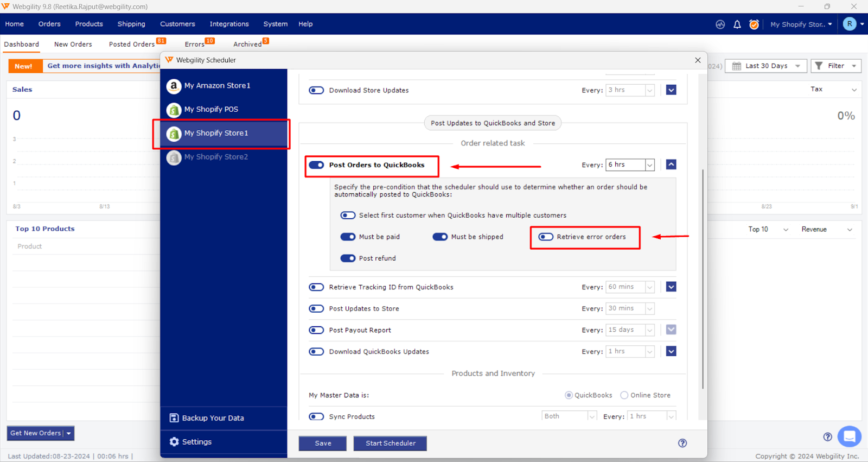Open the Integrations menu

tap(229, 24)
